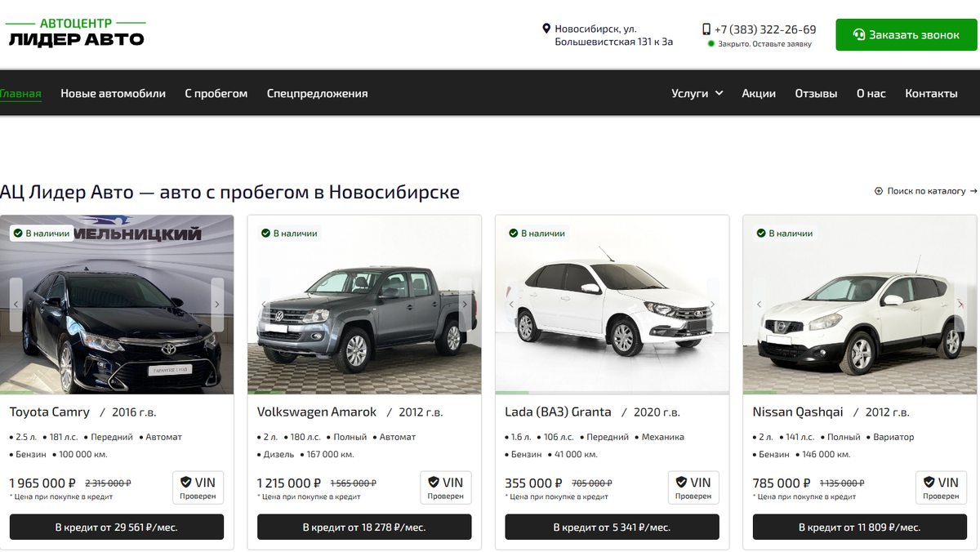Click the crossed-out 1 135 000 ₽ old price
This screenshot has height=552, width=980.
click(x=842, y=483)
